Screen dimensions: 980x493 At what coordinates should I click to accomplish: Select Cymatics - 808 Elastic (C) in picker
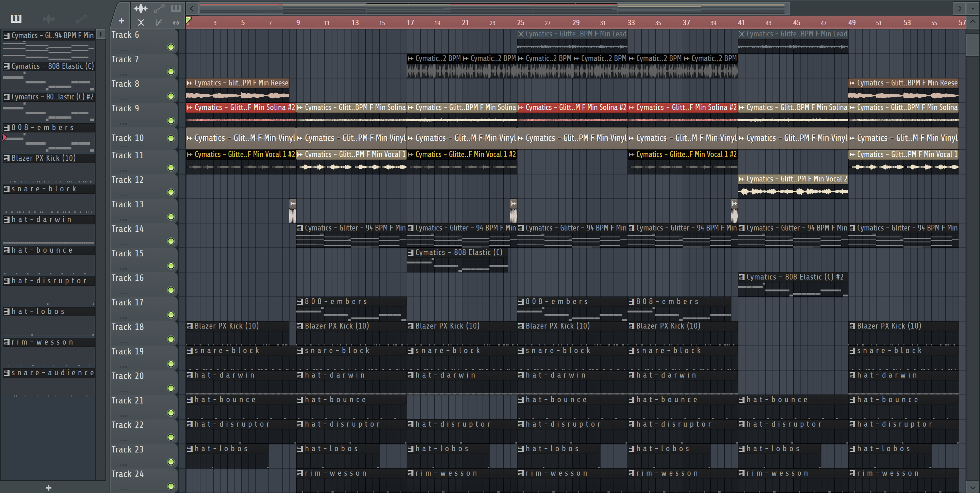[49, 66]
